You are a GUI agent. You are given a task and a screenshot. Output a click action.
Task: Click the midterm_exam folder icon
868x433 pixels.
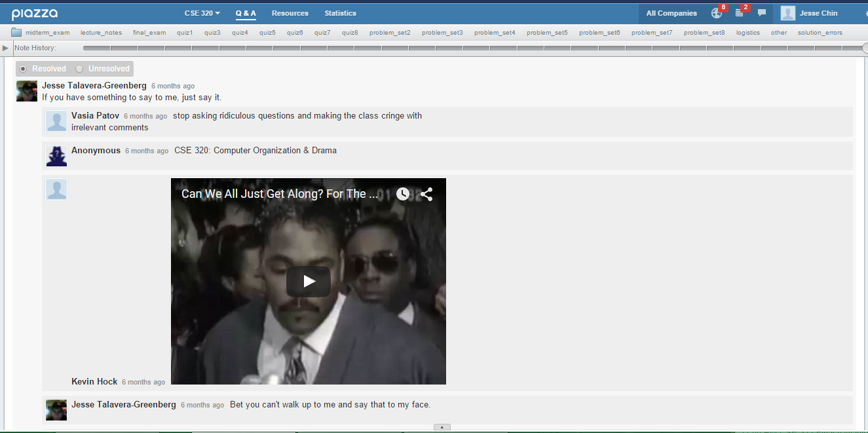click(16, 32)
